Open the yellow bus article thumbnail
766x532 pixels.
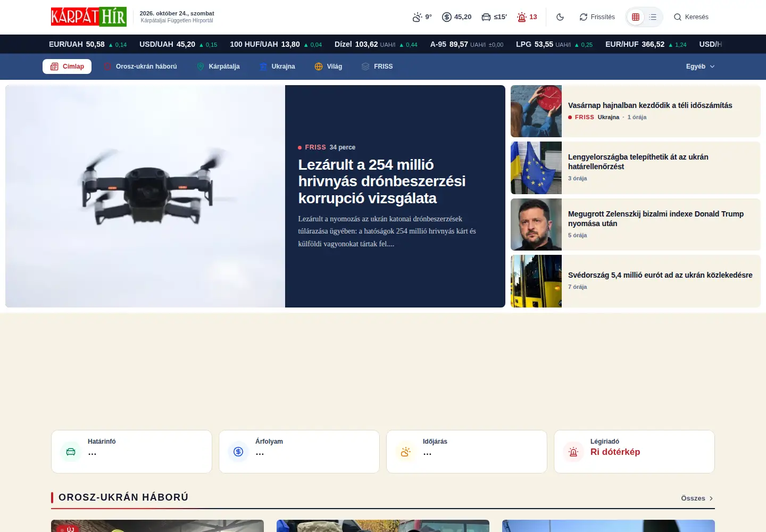point(536,281)
